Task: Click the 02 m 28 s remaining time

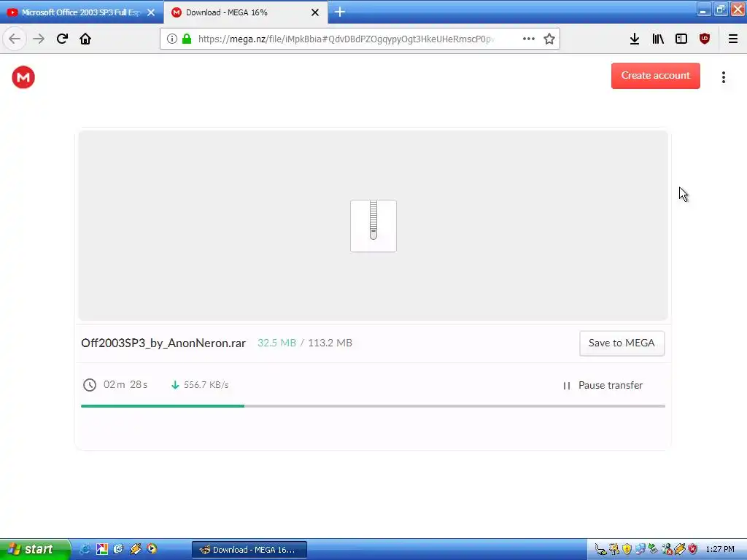Action: coord(125,385)
